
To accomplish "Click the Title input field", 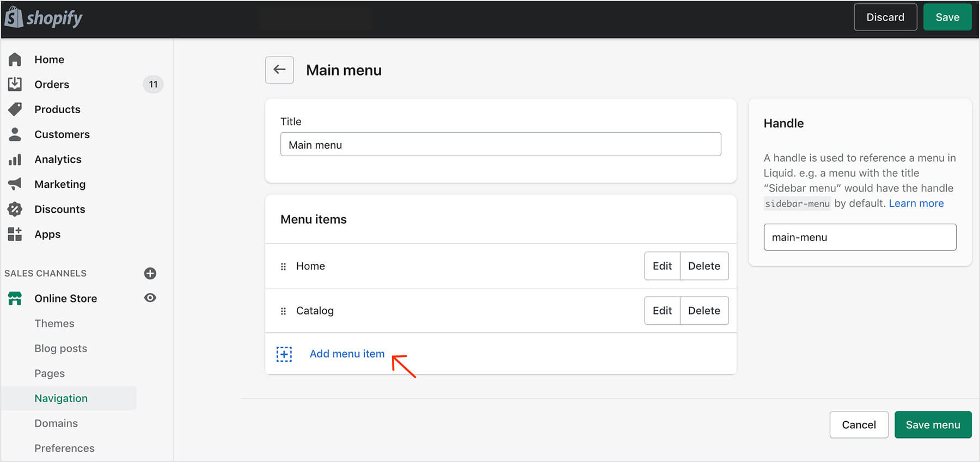I will [500, 145].
